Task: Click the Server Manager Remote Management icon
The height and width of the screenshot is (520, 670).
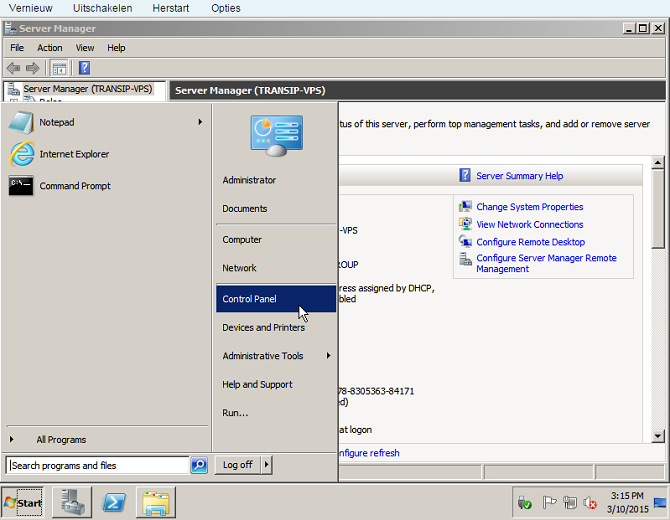Action: point(465,259)
